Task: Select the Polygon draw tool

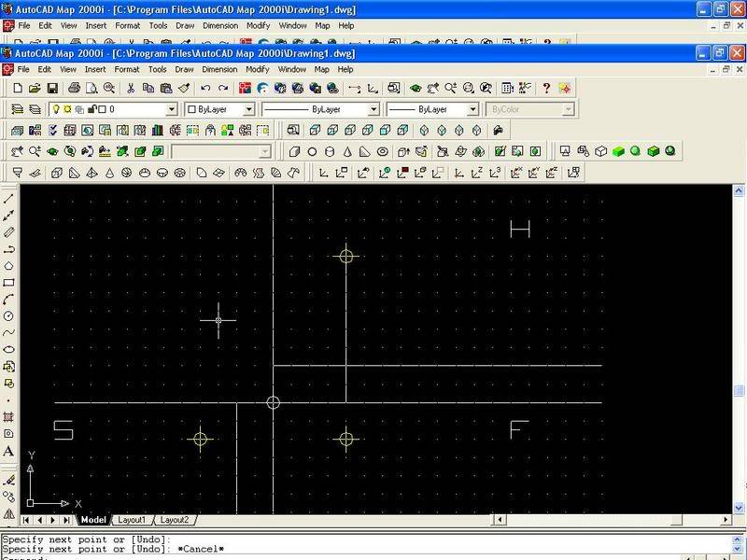Action: (x=9, y=265)
